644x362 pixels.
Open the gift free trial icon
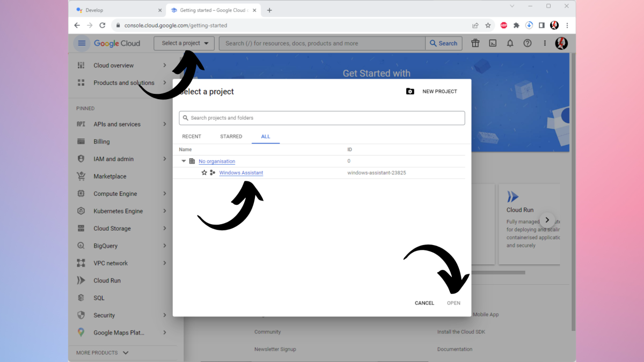(475, 43)
